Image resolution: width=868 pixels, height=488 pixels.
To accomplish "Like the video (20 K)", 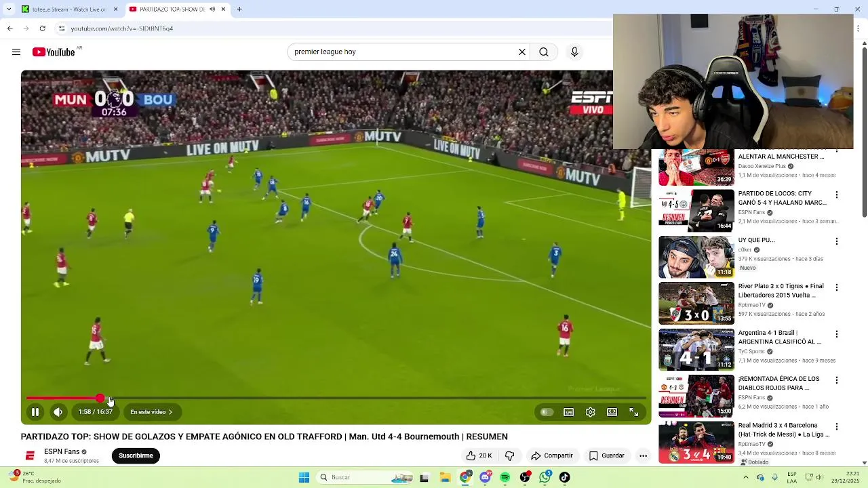I will tap(479, 455).
